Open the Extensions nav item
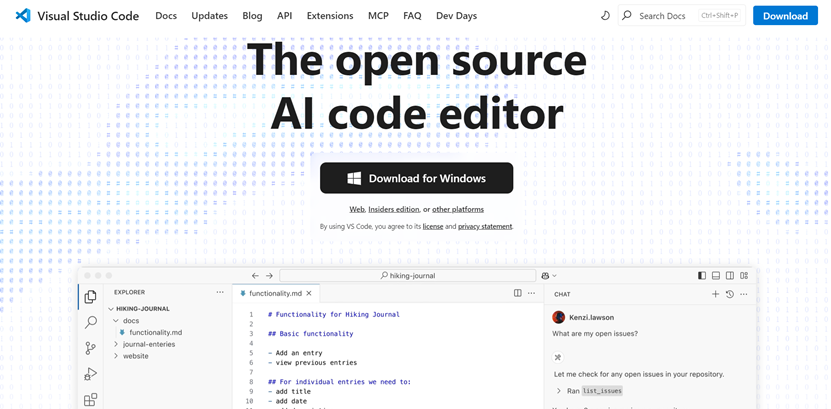The image size is (831, 409). 330,16
